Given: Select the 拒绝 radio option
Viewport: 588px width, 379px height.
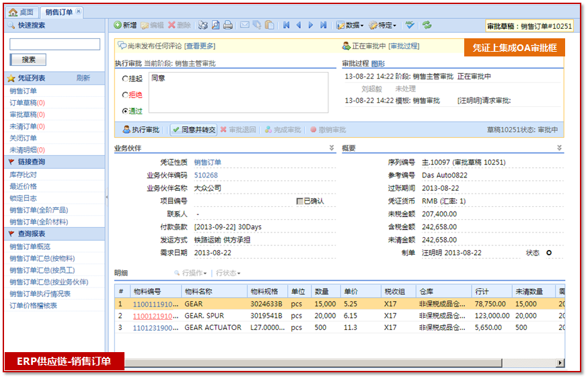Looking at the screenshot, I should [125, 95].
